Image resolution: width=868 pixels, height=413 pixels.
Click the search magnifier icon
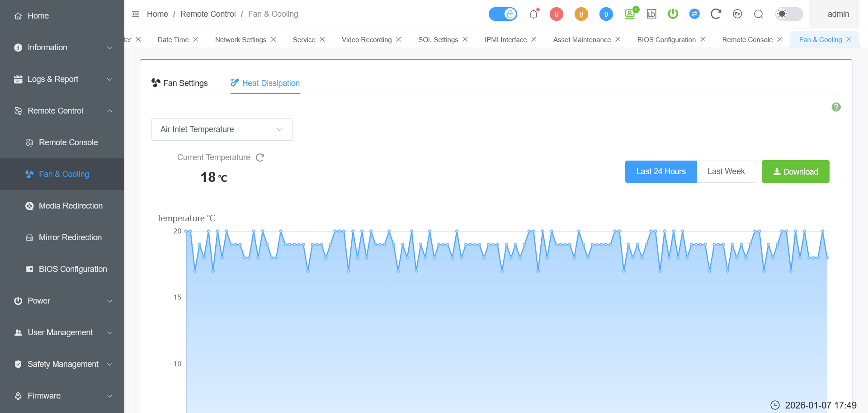tap(759, 14)
